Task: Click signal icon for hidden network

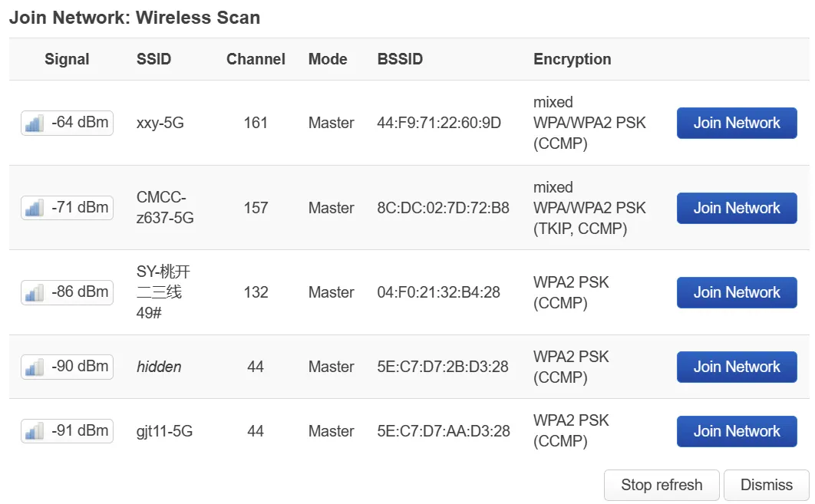Action: coord(34,367)
